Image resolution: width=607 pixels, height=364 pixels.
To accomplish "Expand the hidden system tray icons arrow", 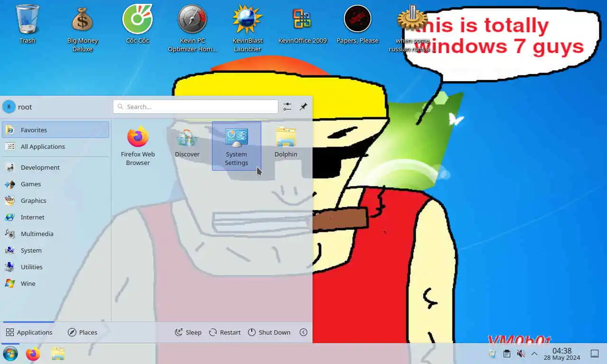I will click(534, 354).
